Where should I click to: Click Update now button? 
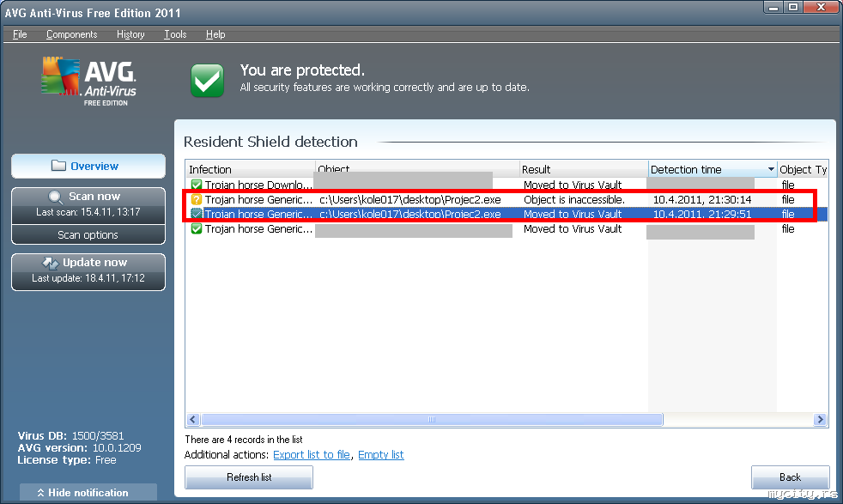pyautogui.click(x=88, y=271)
